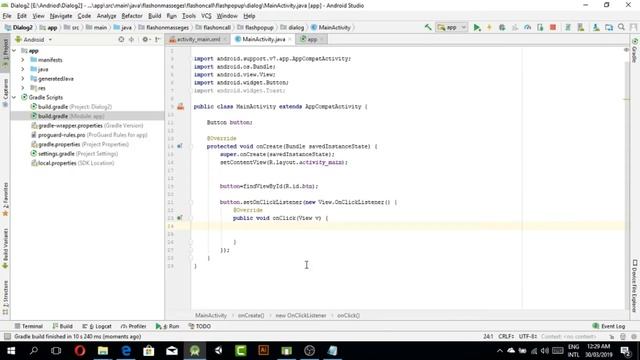Open File Explorer from the taskbar

[102, 351]
